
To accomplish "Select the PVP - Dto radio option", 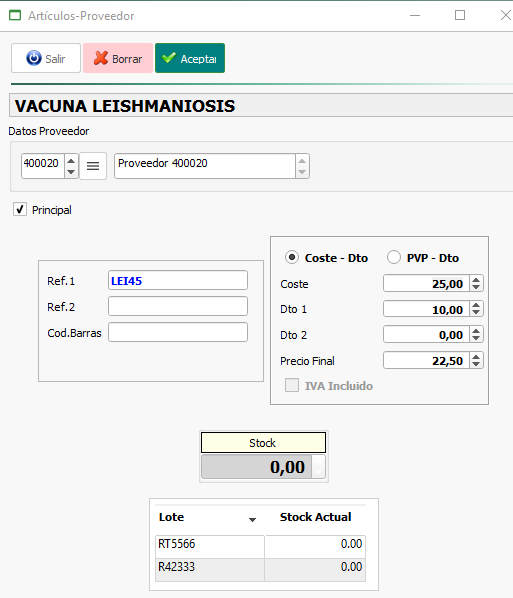I will click(394, 257).
